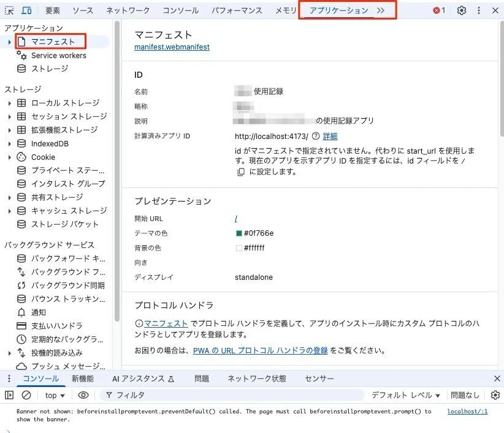Click the キャッシュ ストレージ database icon
This screenshot has height=433, width=504.
[x=21, y=211]
